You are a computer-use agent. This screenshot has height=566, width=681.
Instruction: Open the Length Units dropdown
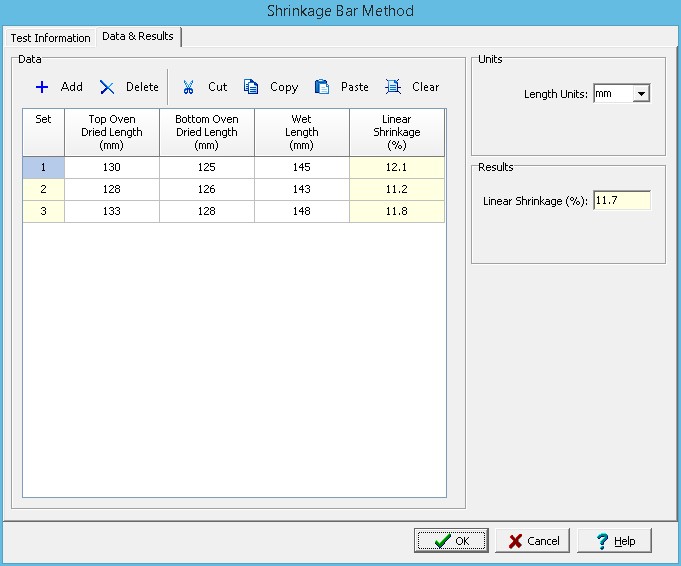point(641,94)
